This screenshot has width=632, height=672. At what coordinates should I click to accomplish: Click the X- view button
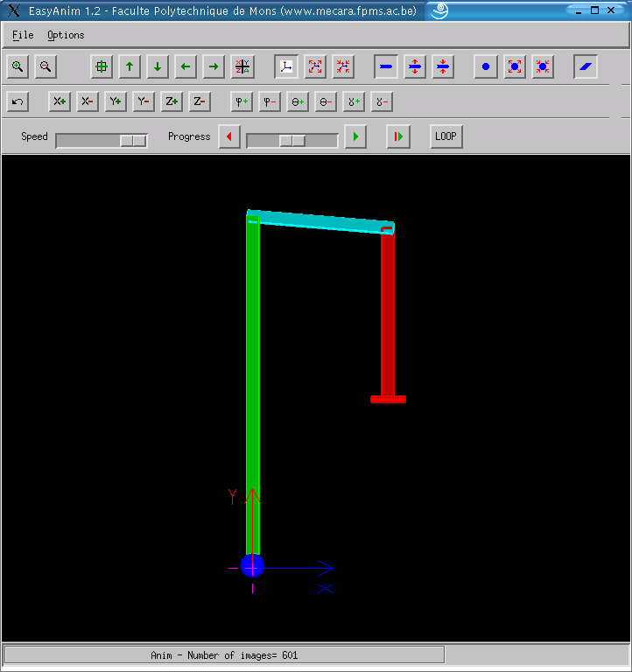pyautogui.click(x=88, y=101)
